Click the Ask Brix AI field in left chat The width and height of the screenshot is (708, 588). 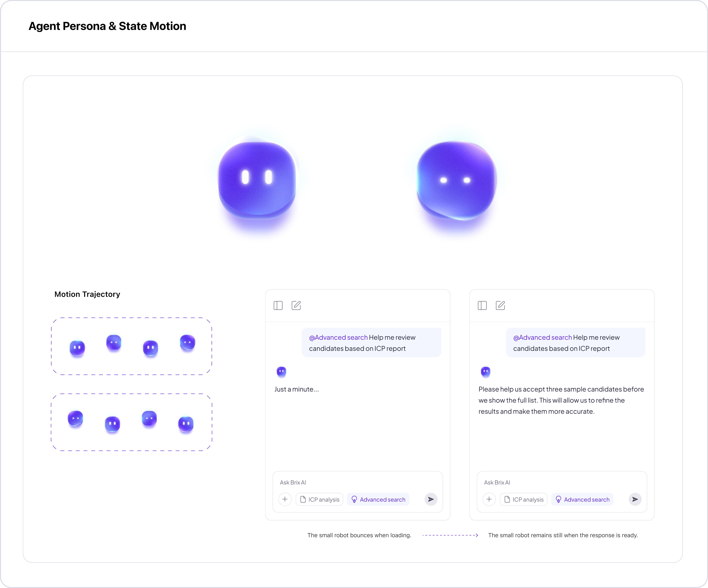click(x=357, y=482)
